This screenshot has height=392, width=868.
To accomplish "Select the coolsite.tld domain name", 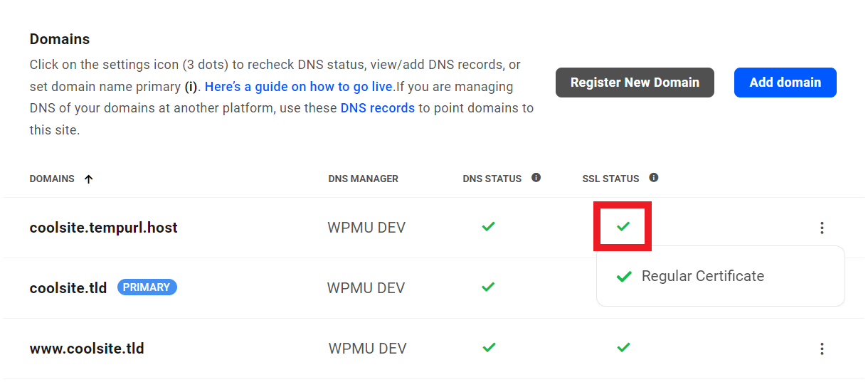I will tap(68, 288).
